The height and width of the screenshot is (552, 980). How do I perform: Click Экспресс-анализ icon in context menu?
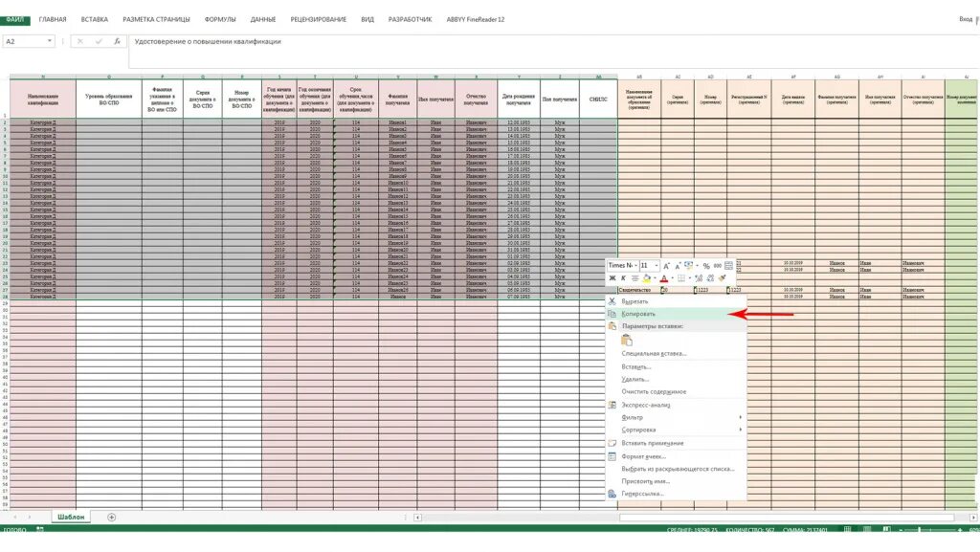612,405
